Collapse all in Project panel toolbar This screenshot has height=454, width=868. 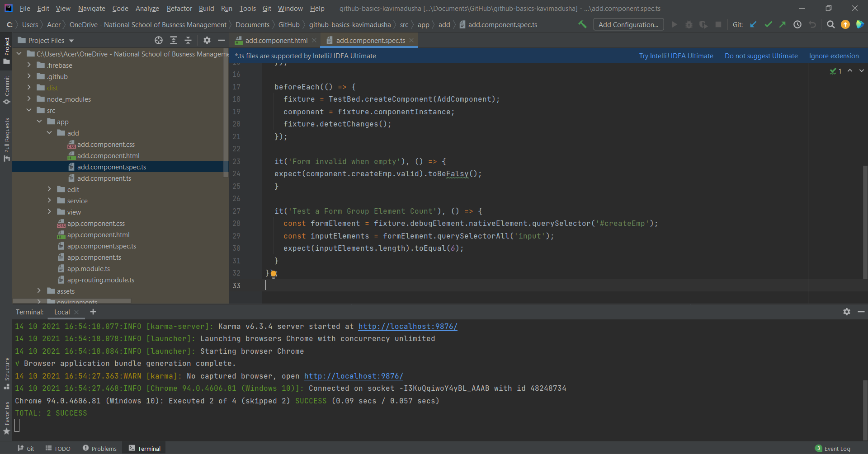click(188, 40)
